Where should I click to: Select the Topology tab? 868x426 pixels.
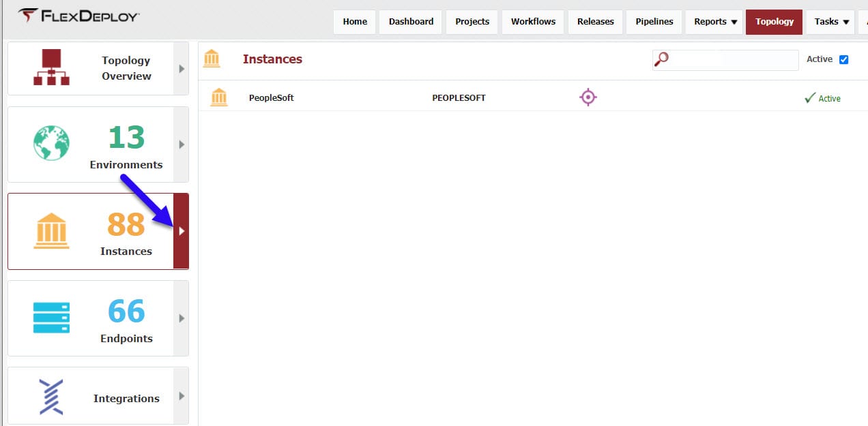pos(775,22)
